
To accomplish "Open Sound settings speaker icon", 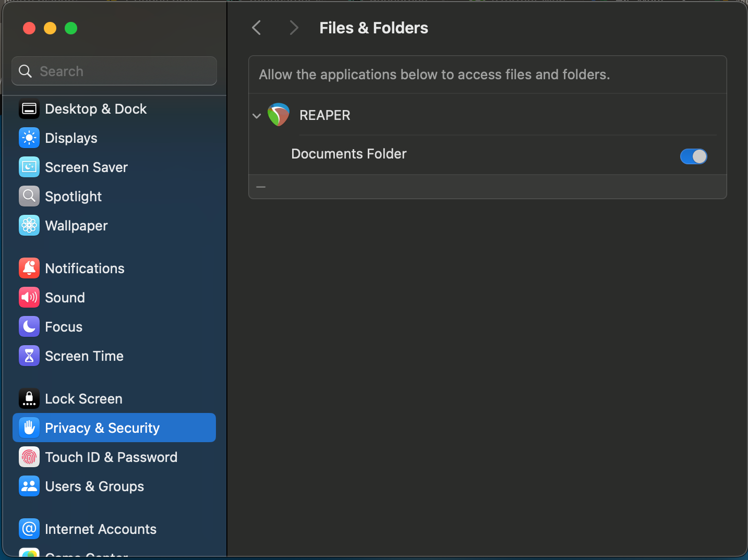I will click(x=29, y=298).
